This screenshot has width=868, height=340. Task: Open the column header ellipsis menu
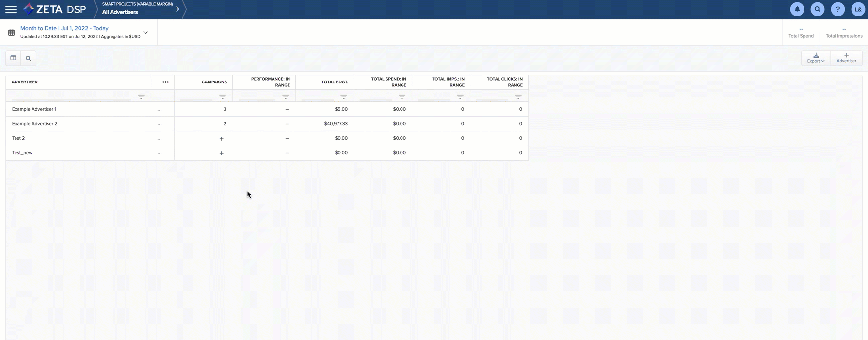pos(165,82)
